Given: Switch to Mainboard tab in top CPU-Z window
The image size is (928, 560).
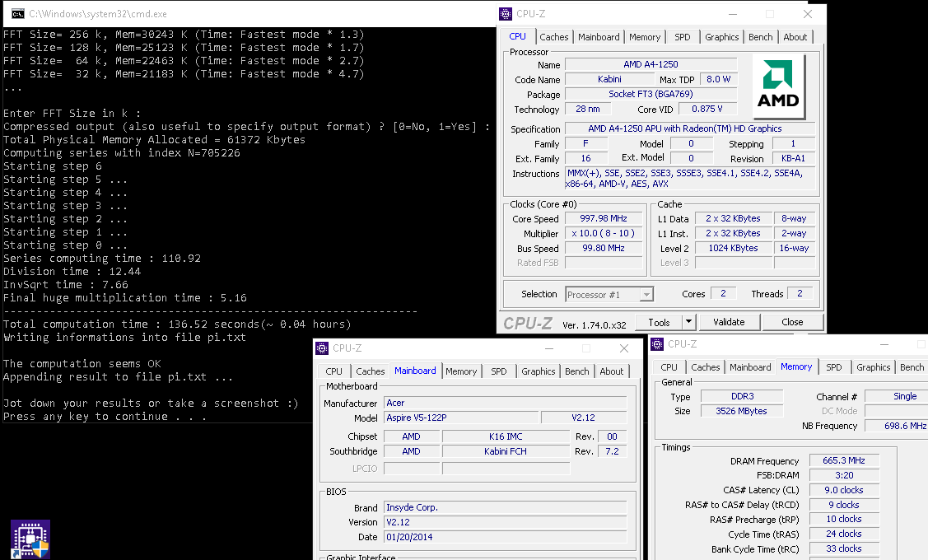Looking at the screenshot, I should [599, 37].
